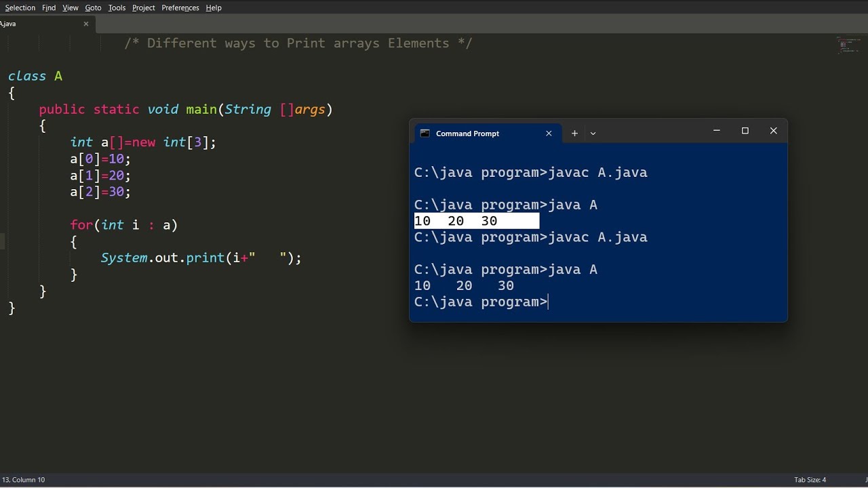Click the public static void main line

tap(186, 109)
